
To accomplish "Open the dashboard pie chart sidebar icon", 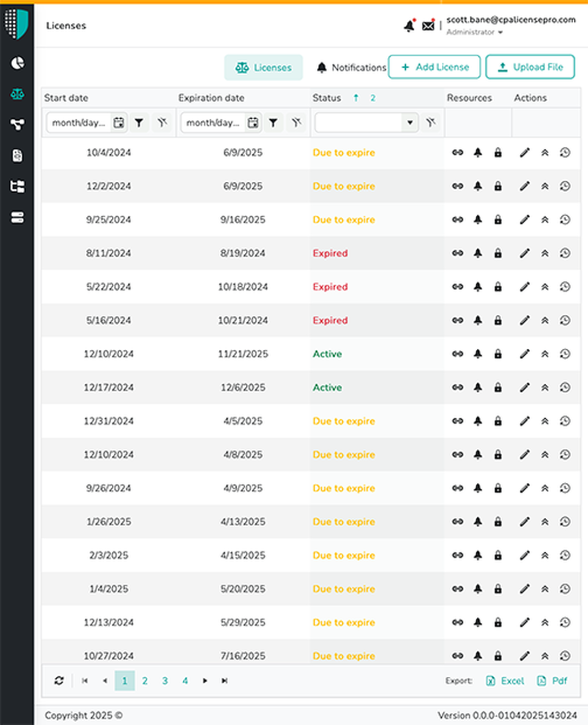I will 17,64.
